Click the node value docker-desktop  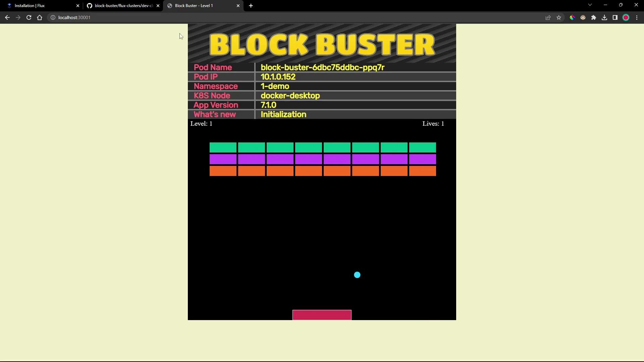point(290,96)
